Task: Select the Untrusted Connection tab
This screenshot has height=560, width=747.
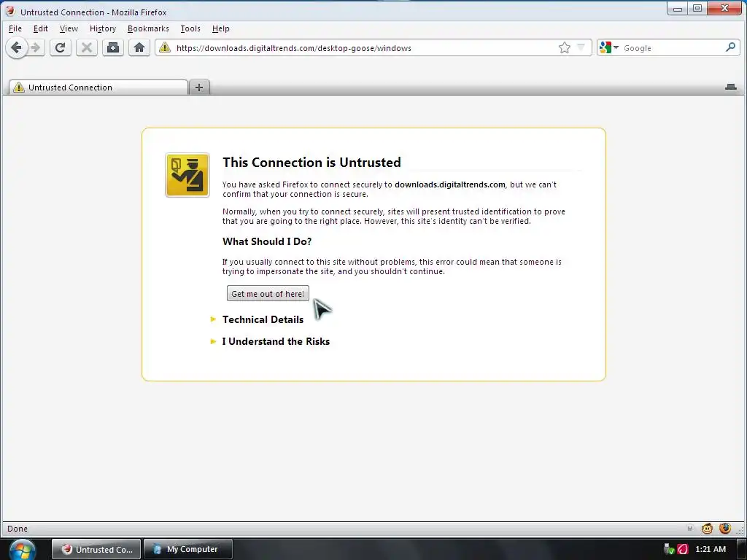Action: [98, 87]
